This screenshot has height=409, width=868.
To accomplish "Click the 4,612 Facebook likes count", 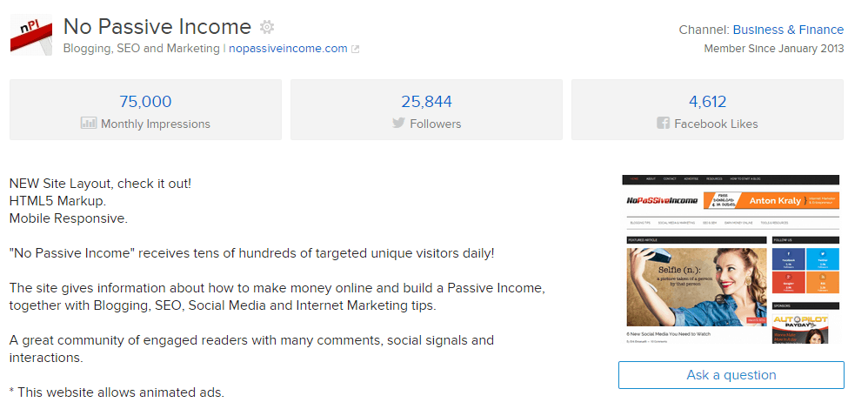I will tap(707, 101).
